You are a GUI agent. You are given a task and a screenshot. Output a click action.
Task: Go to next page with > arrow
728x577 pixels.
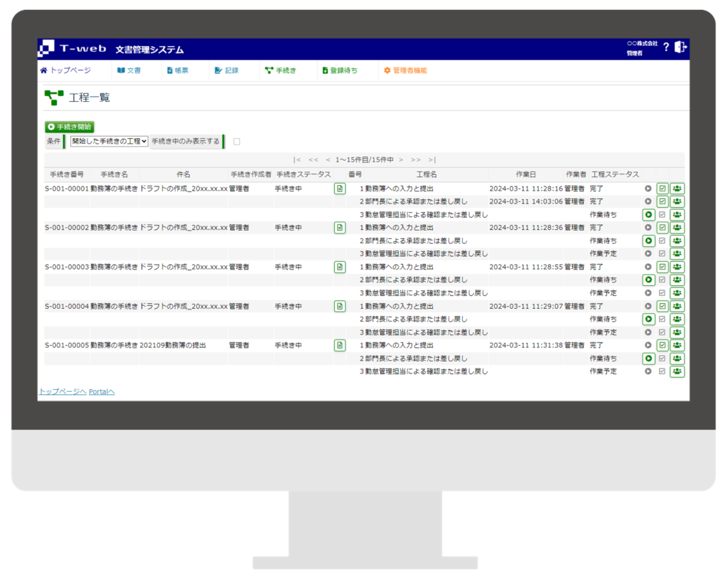401,160
